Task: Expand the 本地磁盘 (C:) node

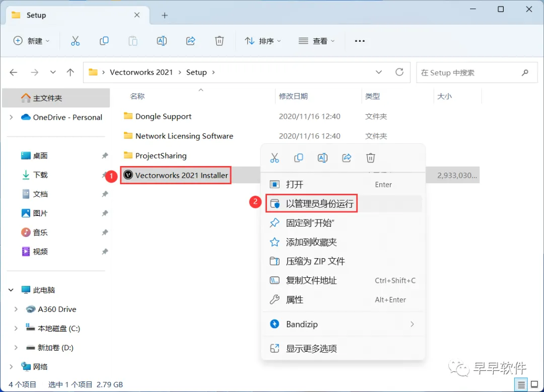Action: pos(16,328)
